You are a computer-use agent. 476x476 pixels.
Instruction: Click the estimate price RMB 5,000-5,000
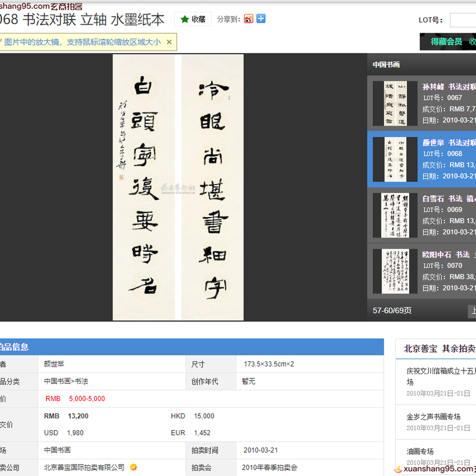76,399
